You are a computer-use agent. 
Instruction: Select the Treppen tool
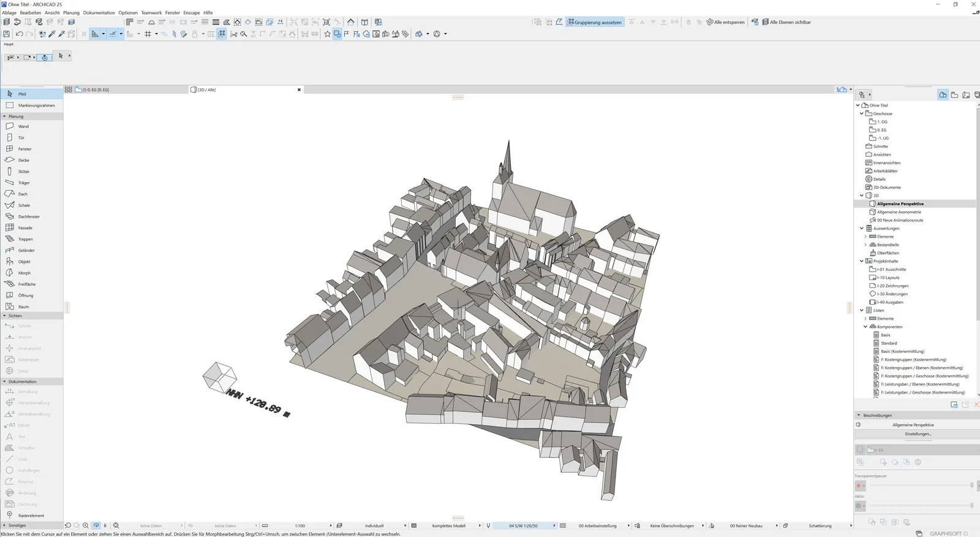point(32,239)
